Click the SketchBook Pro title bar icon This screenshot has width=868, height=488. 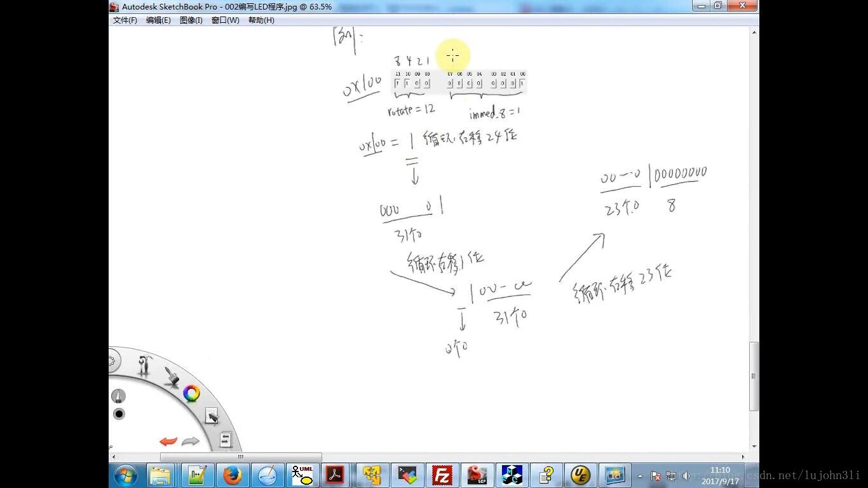click(114, 7)
